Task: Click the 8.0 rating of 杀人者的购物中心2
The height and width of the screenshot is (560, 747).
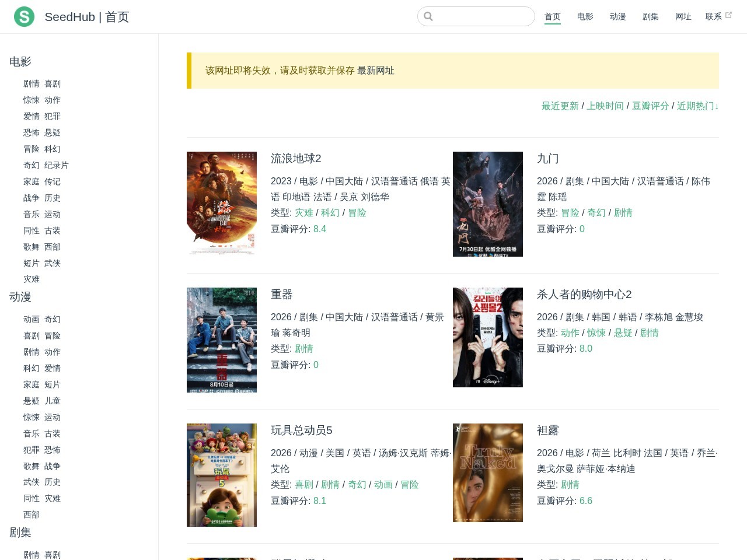Action: coord(586,349)
